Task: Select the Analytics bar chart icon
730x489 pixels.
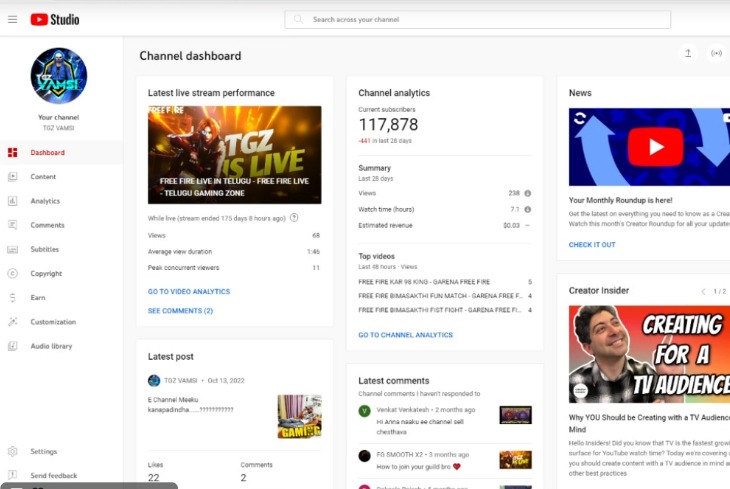Action: point(13,201)
